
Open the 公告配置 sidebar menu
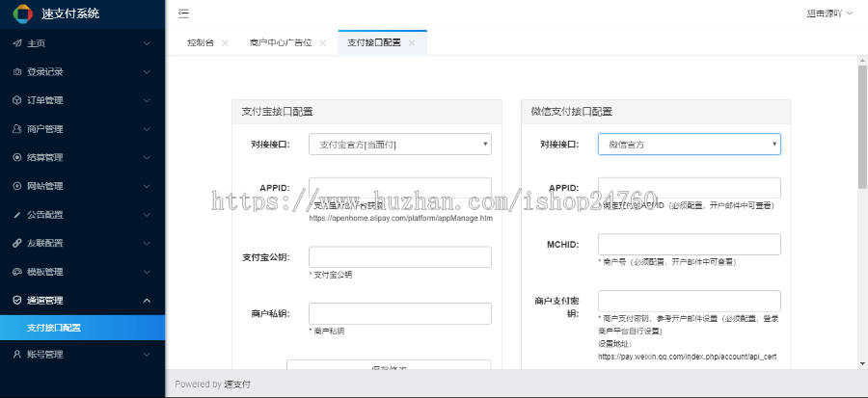(x=83, y=215)
